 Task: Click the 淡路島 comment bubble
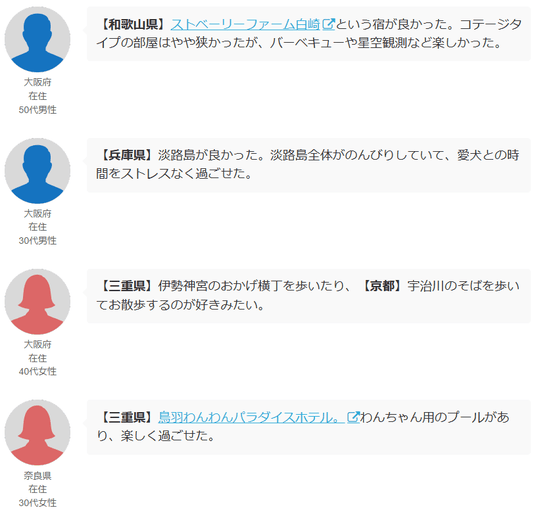click(x=309, y=165)
